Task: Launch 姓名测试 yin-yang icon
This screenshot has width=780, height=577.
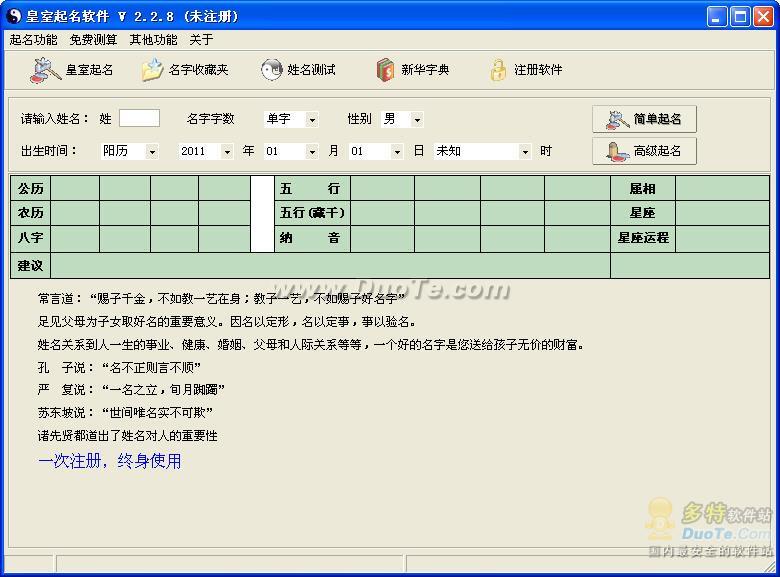Action: [272, 70]
